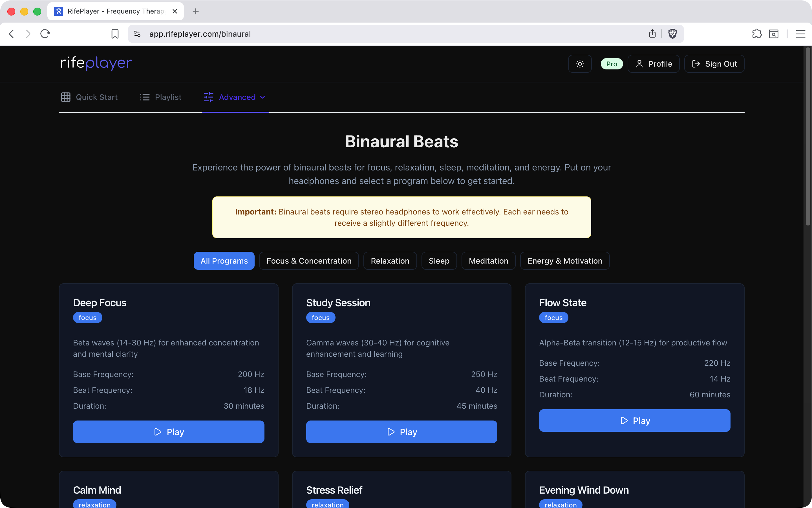Go back with the browser back arrow
The image size is (812, 508).
12,34
